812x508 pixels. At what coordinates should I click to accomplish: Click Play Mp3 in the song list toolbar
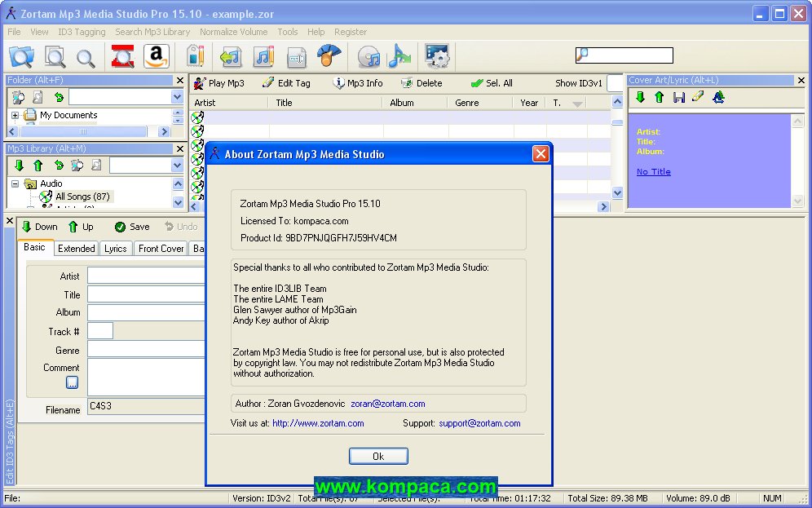click(x=218, y=83)
